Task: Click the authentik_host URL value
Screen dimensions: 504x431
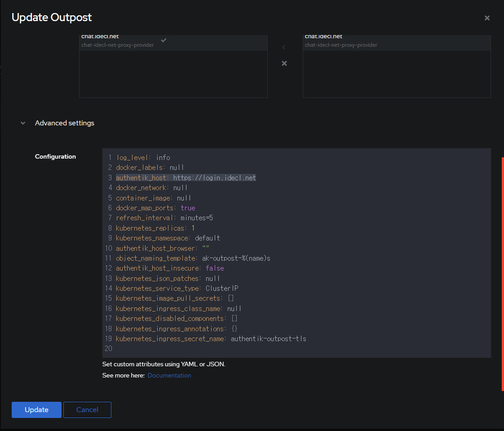Action: click(214, 178)
